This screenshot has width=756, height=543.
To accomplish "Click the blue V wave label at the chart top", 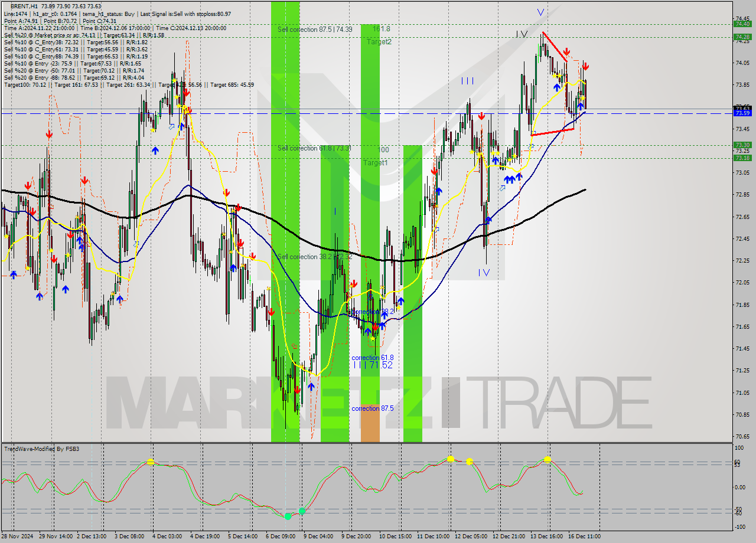I will [x=540, y=12].
